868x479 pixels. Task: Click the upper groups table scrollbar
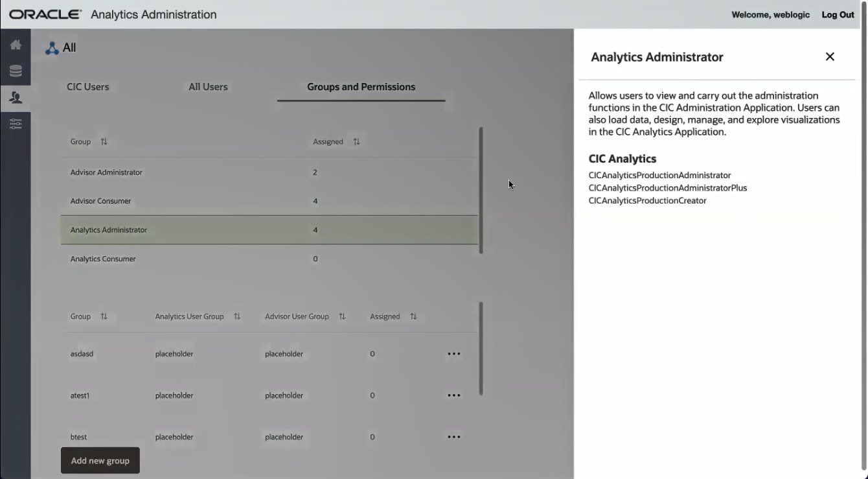481,190
